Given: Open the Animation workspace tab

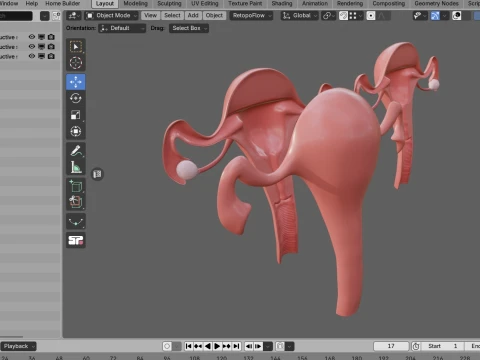Looking at the screenshot, I should [315, 4].
